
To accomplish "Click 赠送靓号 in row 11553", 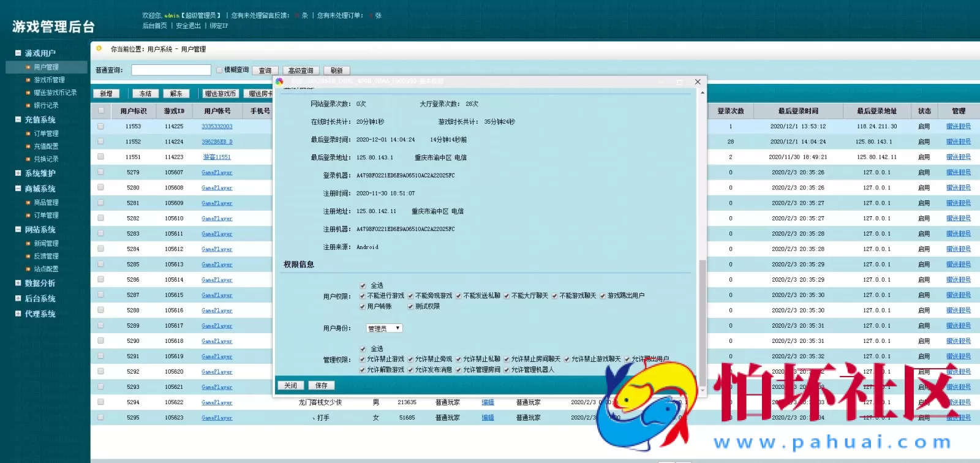I will (x=959, y=127).
